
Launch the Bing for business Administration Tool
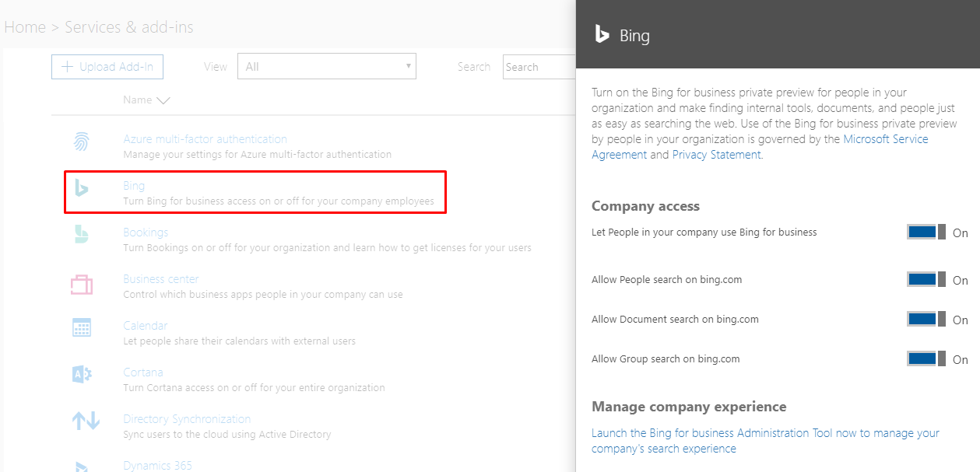pos(765,441)
